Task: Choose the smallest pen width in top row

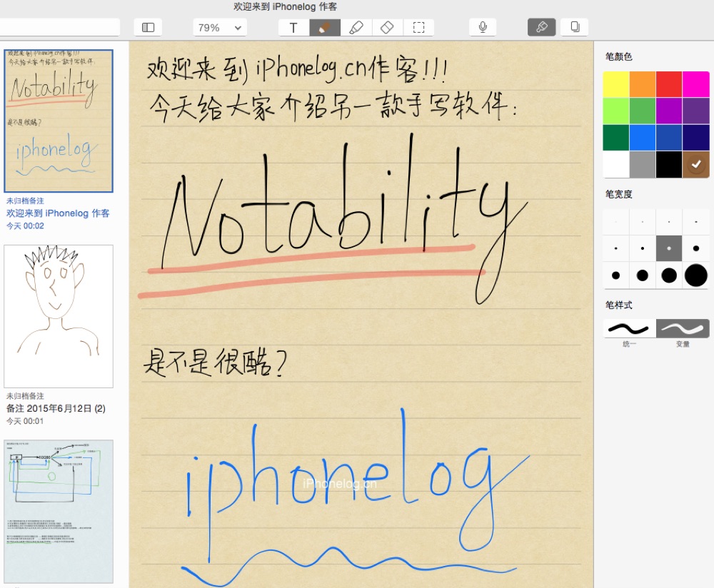Action: [616, 222]
